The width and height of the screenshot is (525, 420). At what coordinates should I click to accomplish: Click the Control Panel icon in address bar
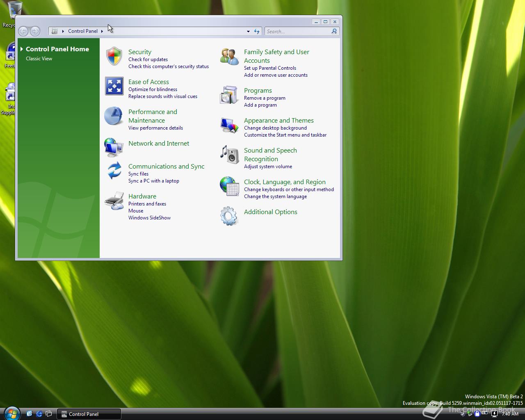(x=55, y=31)
